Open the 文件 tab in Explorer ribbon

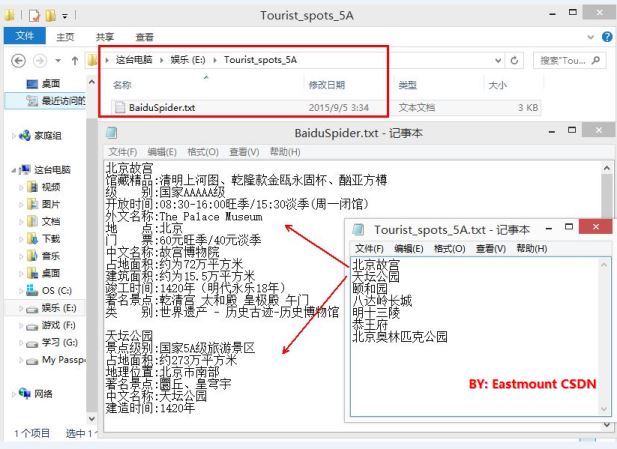(24, 36)
